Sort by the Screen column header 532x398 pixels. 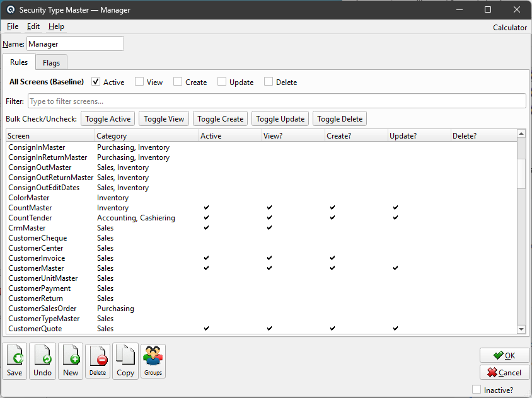tap(50, 136)
